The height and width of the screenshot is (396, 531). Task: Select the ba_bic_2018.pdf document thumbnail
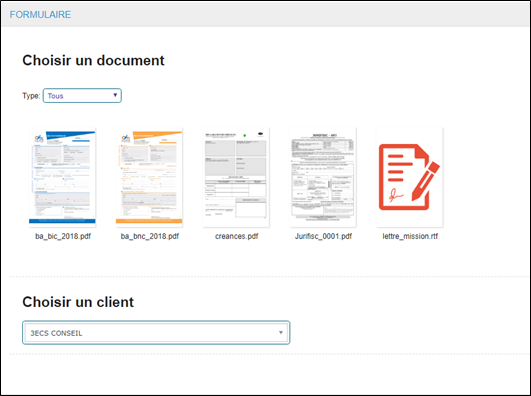click(62, 177)
